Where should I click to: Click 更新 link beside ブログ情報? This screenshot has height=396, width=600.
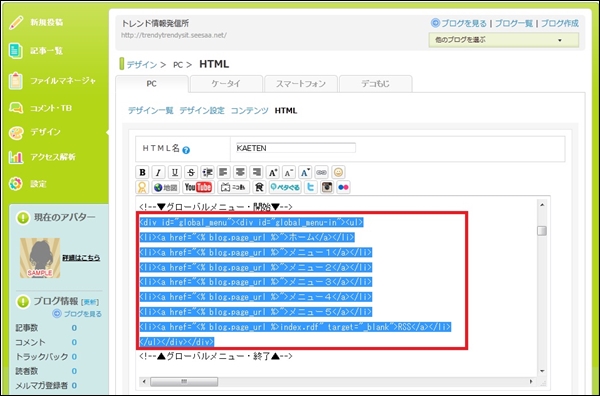click(90, 302)
